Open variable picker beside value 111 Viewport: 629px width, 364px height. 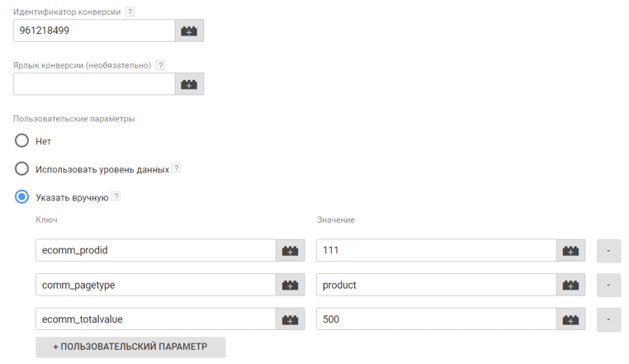pyautogui.click(x=570, y=250)
